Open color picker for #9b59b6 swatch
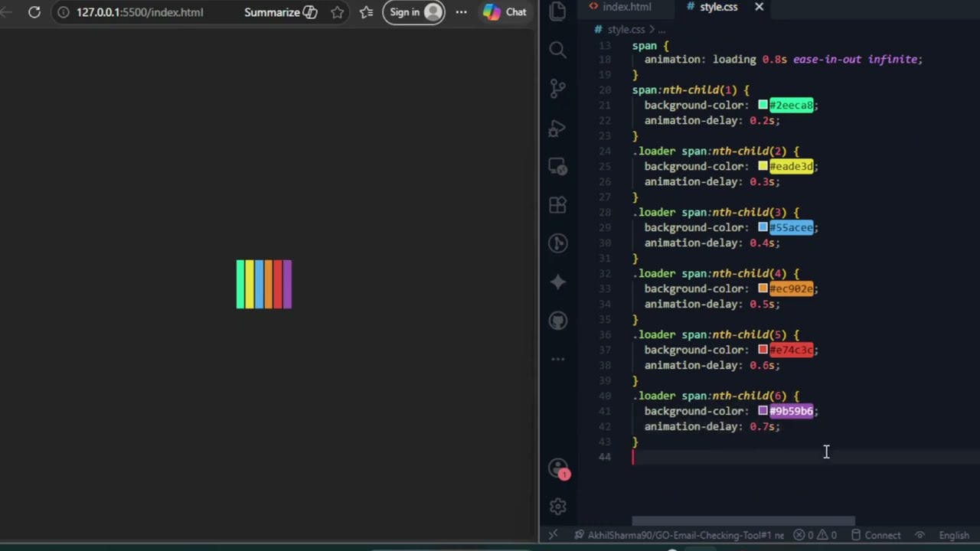The image size is (980, 551). [x=763, y=411]
